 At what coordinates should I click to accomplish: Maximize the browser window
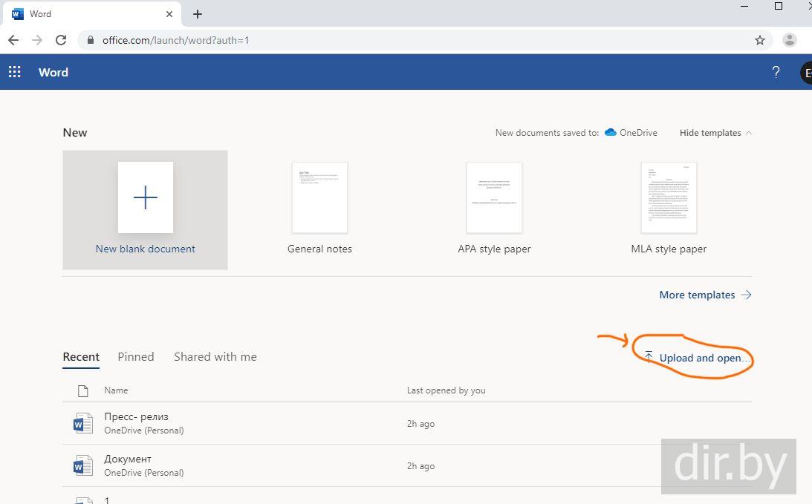[x=779, y=6]
